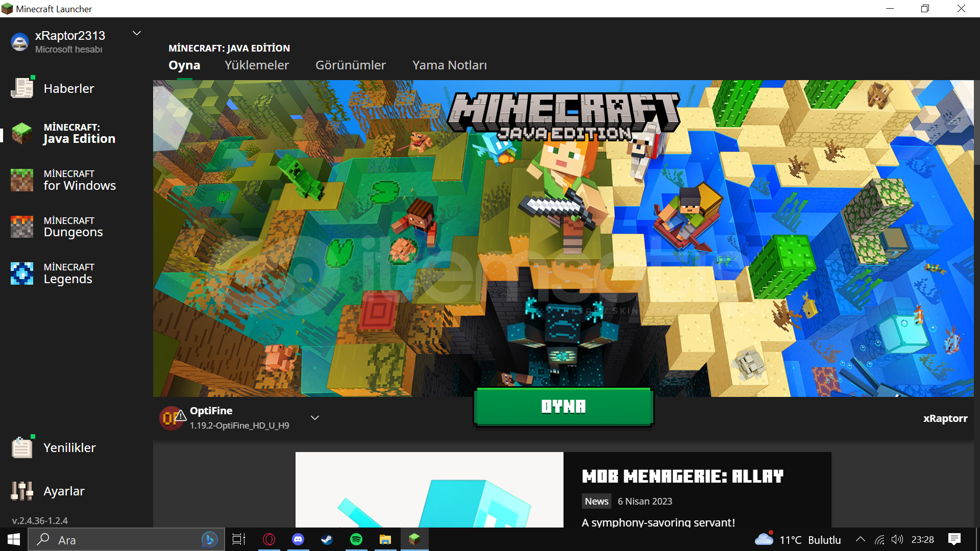
Task: Click the article date 6 Nisan 2023
Action: [645, 502]
